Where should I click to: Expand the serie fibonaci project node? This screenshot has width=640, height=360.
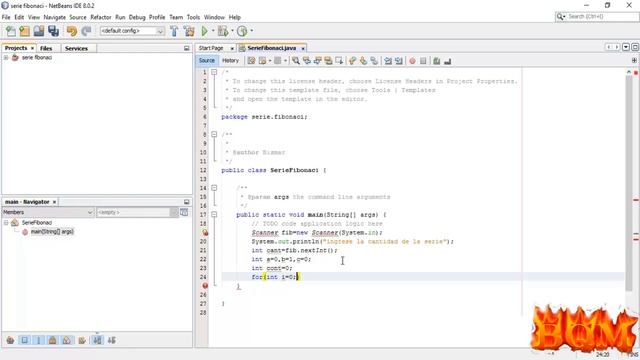[6, 58]
